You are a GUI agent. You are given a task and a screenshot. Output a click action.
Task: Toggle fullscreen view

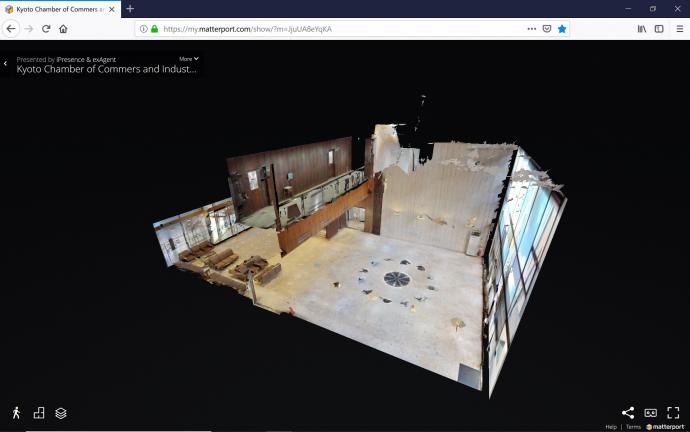click(x=673, y=412)
